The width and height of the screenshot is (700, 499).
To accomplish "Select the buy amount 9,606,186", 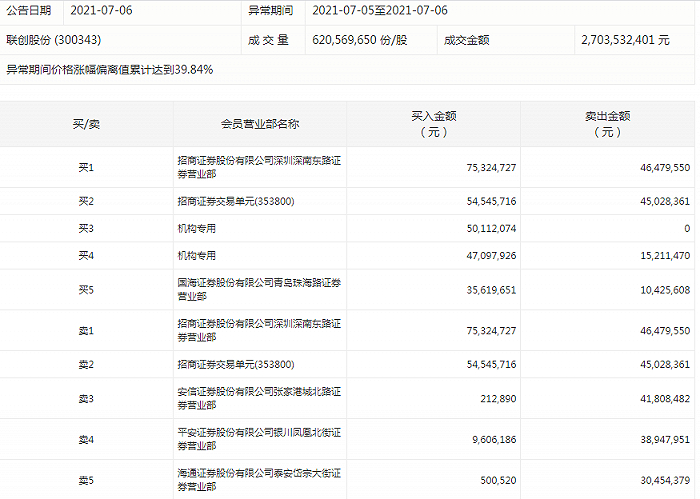I will pyautogui.click(x=494, y=440).
